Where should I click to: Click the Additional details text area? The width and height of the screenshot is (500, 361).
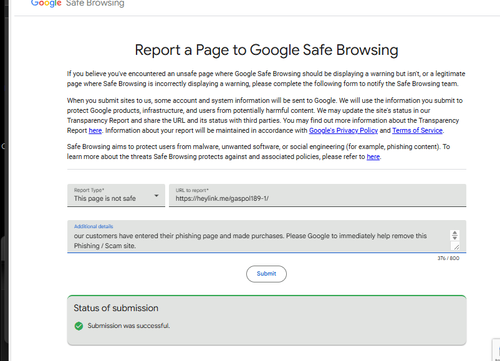pyautogui.click(x=266, y=236)
